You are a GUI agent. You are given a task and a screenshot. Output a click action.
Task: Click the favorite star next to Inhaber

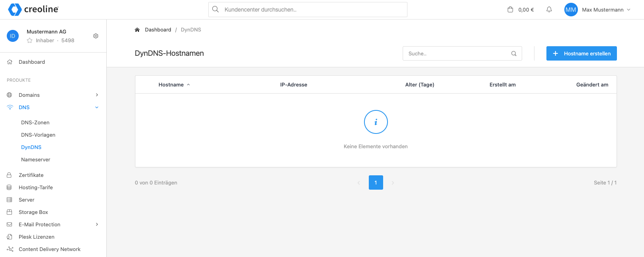[29, 40]
